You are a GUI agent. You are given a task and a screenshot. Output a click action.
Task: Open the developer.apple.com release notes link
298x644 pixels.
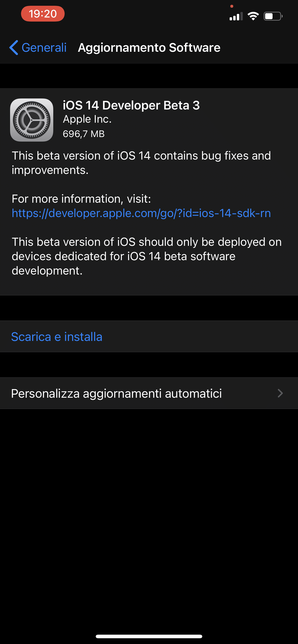141,213
